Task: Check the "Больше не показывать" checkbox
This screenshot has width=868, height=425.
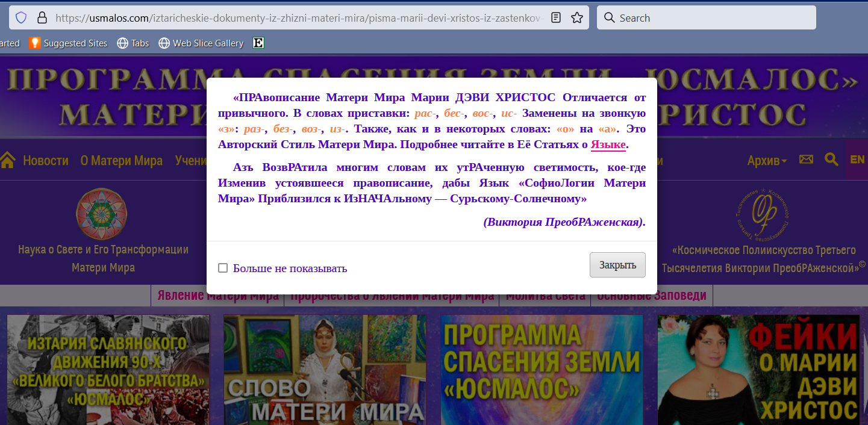Action: pos(223,268)
